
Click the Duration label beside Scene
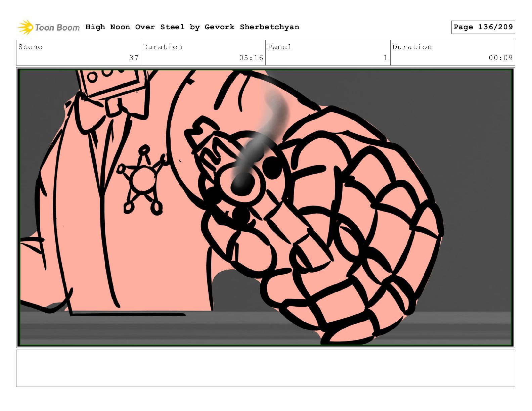tap(163, 47)
